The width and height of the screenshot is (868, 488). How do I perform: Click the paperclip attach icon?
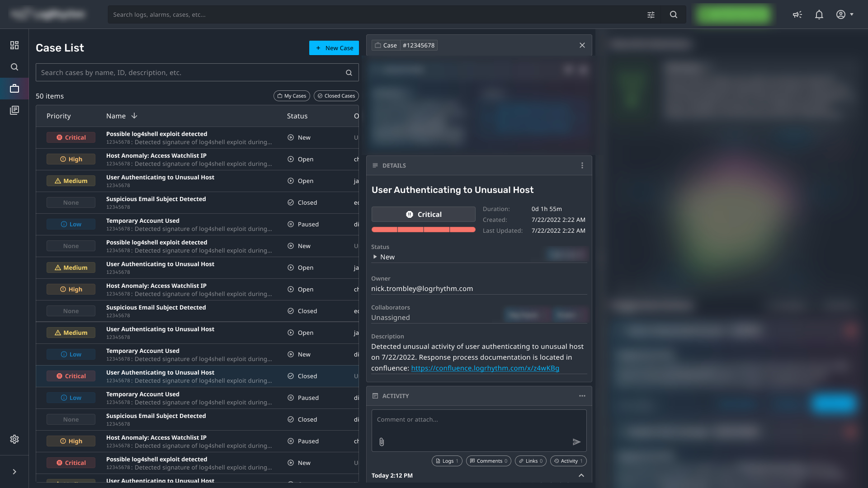point(382,442)
